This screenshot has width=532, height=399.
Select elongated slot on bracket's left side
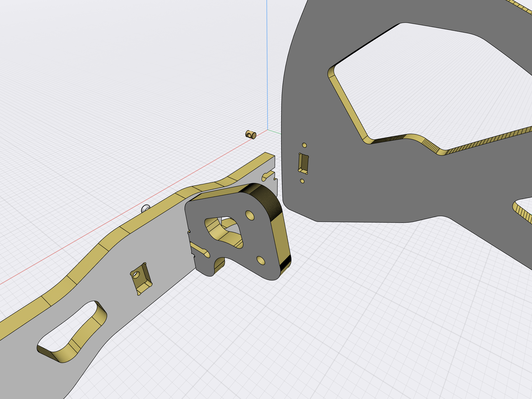[200, 250]
